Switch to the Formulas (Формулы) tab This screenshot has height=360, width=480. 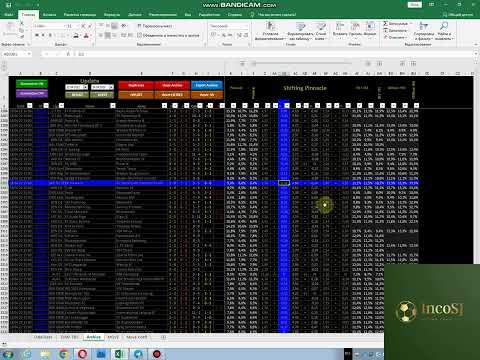(112, 14)
